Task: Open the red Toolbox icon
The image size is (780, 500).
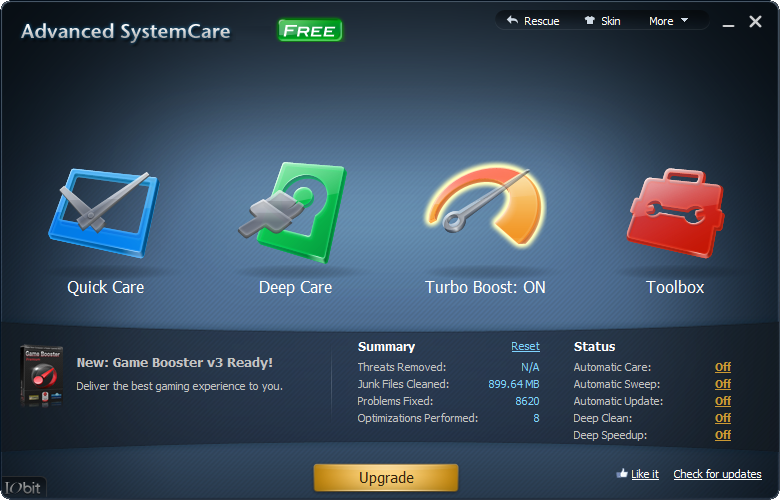Action: click(675, 213)
